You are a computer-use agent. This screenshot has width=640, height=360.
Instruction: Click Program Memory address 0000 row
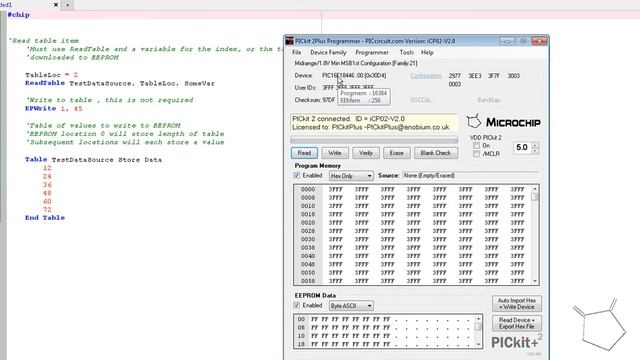click(x=413, y=189)
